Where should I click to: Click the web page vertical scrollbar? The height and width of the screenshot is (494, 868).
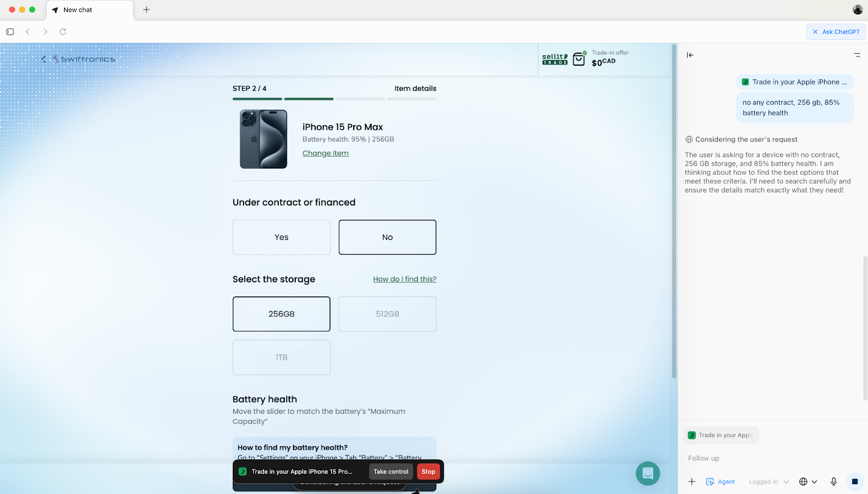[x=674, y=212]
